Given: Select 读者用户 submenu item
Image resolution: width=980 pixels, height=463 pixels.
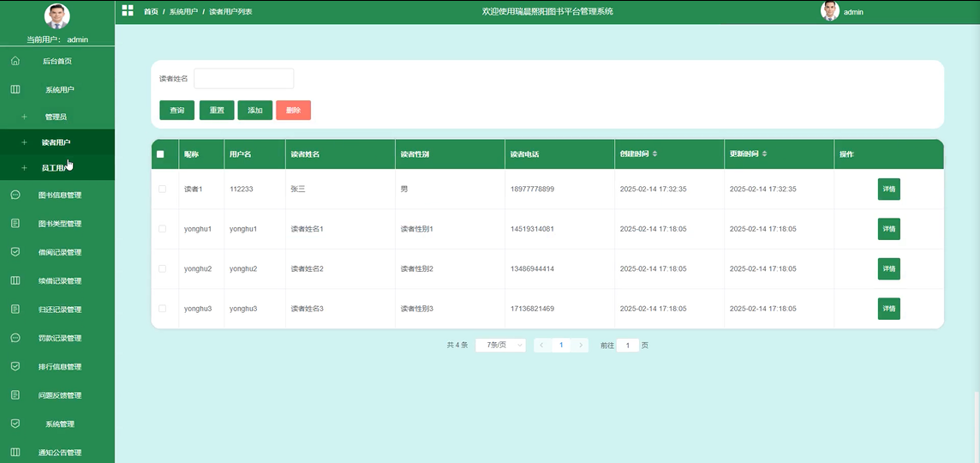Looking at the screenshot, I should pyautogui.click(x=57, y=142).
